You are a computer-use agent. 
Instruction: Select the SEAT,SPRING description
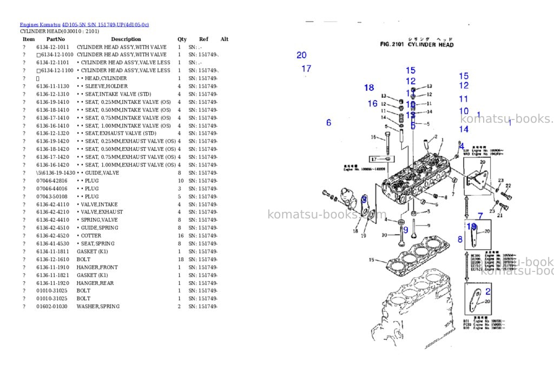[98, 244]
